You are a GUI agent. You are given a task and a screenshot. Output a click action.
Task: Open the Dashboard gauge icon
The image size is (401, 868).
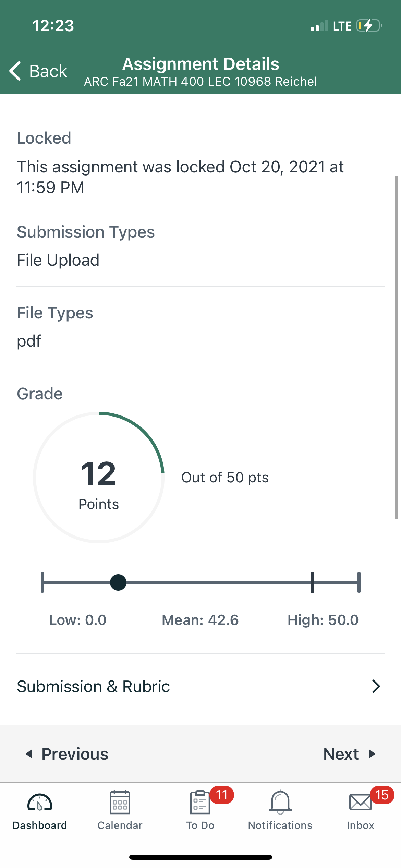(40, 802)
